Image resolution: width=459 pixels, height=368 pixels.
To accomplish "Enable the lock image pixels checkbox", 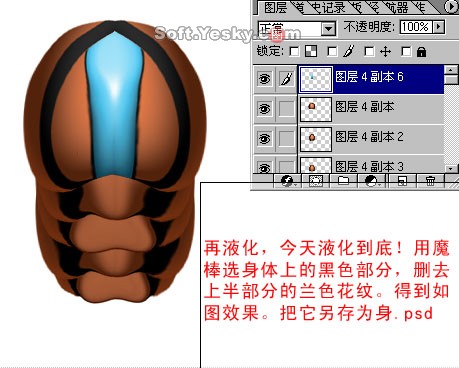I will click(332, 52).
